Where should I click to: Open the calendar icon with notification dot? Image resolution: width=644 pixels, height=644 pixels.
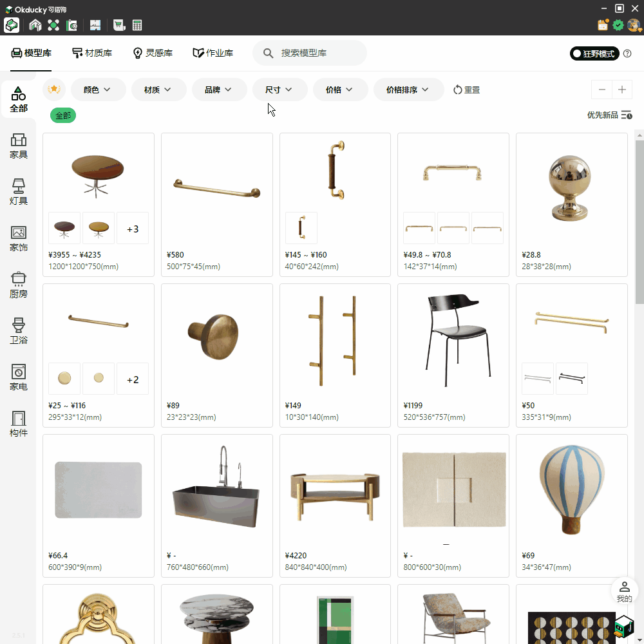603,25
